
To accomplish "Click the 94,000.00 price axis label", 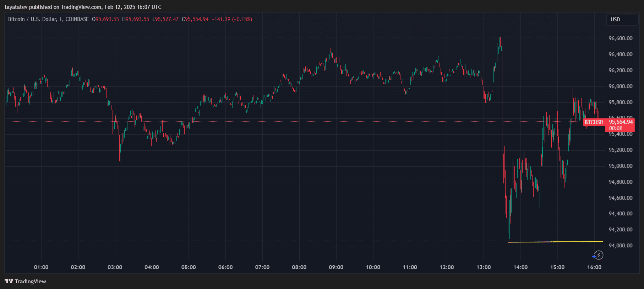I will point(620,246).
